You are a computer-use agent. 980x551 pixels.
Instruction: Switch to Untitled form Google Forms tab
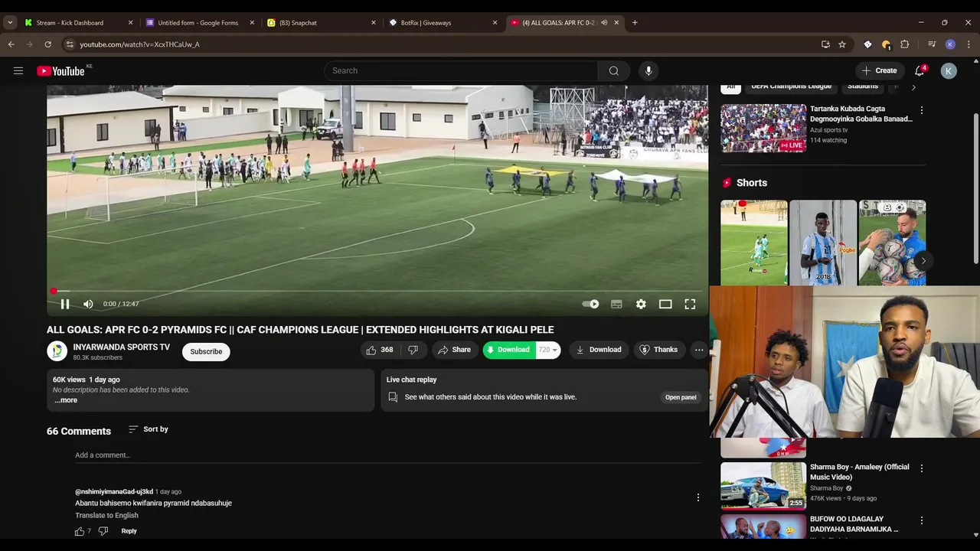pyautogui.click(x=198, y=23)
